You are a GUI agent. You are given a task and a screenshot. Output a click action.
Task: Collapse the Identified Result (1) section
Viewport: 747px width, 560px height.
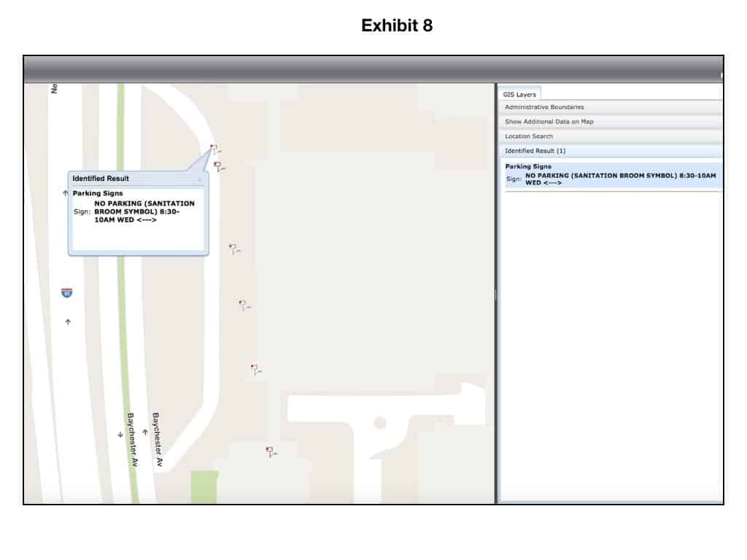click(x=611, y=151)
